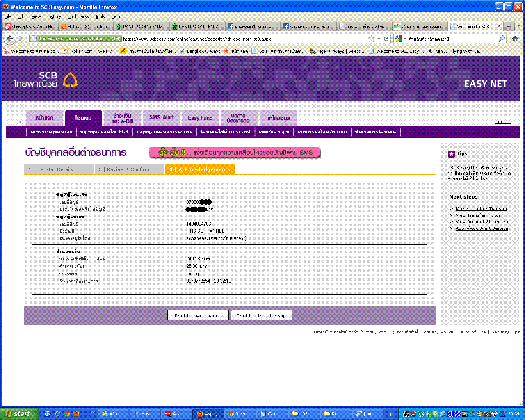
Task: Expand the search engine dropdown arrow
Action: 404,39
